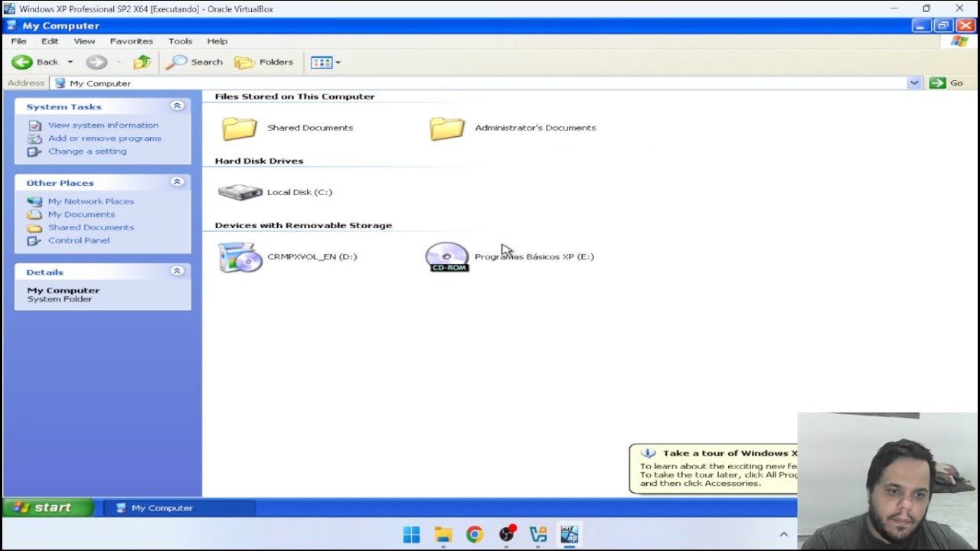Collapse the Other Places panel
980x551 pixels.
coord(177,182)
